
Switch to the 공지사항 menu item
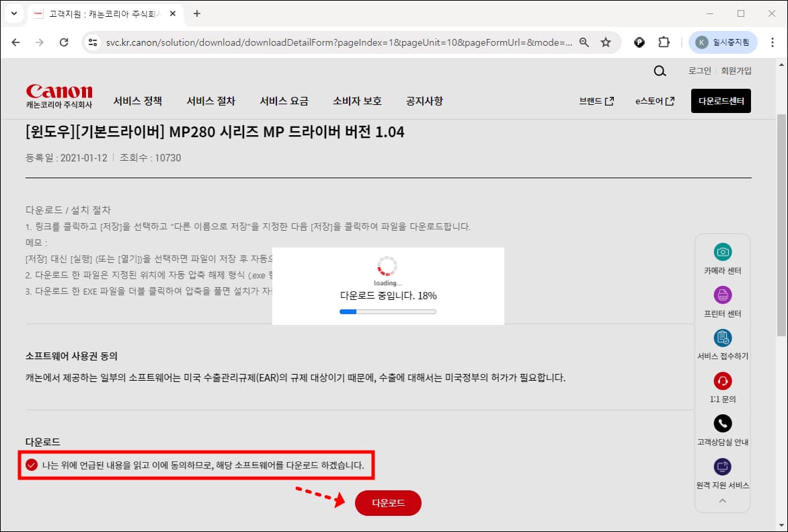click(x=424, y=101)
